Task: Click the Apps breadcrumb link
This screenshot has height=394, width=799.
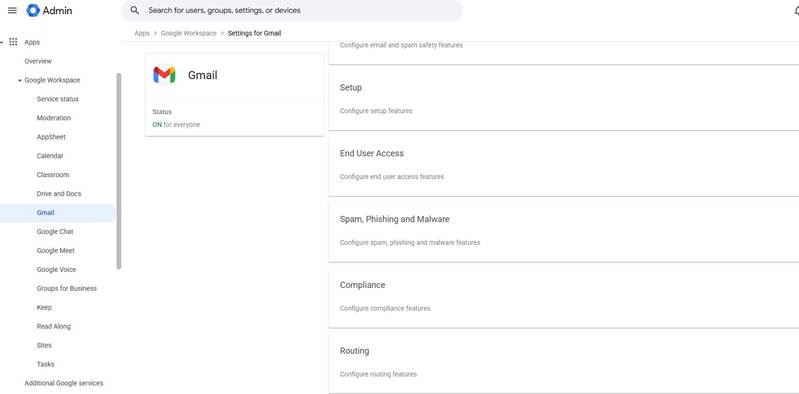Action: (142, 33)
